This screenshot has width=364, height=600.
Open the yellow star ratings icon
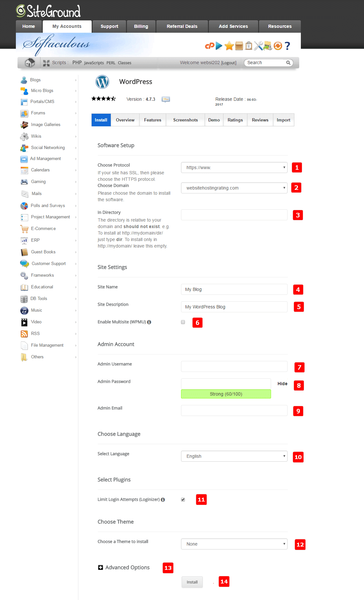229,46
